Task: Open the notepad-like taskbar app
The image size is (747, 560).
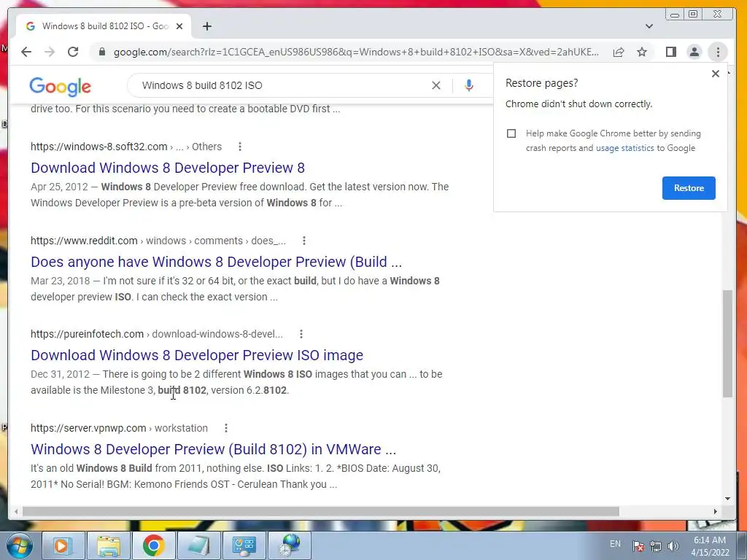Action: point(198,545)
